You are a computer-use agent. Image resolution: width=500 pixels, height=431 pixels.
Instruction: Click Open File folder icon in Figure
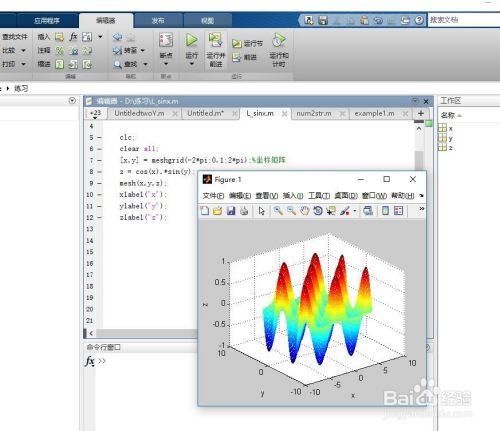[x=218, y=211]
